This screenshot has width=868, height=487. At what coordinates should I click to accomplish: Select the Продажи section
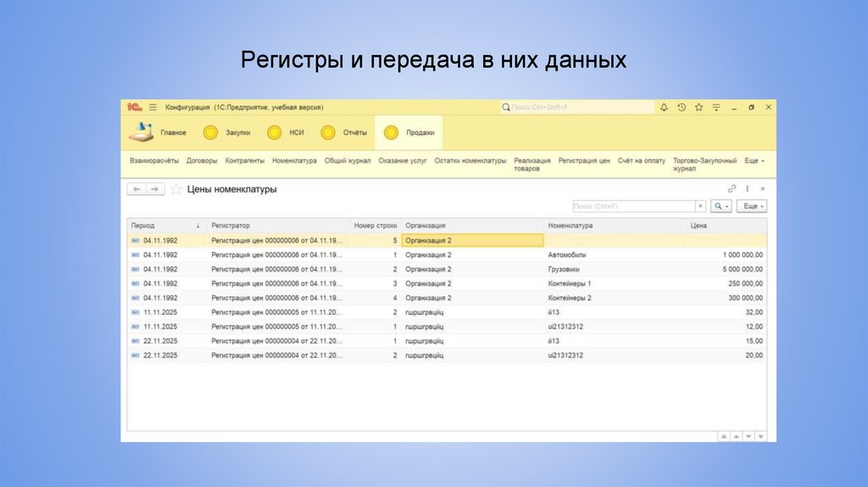[409, 132]
